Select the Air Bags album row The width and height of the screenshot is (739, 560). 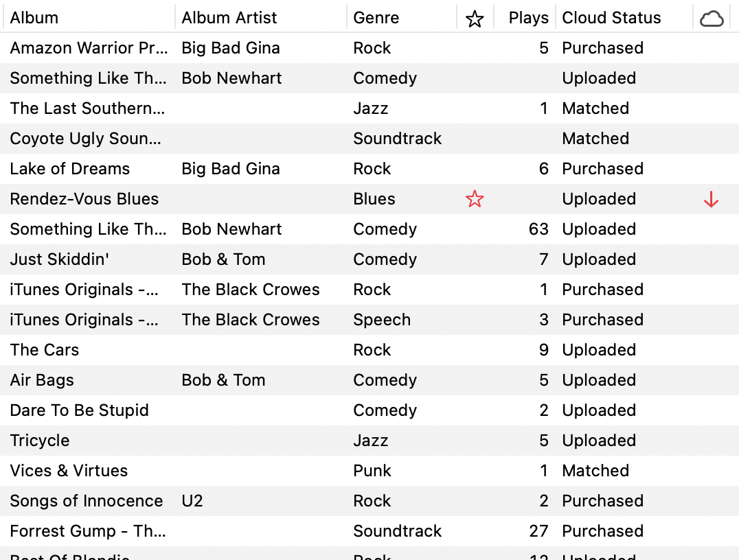369,380
